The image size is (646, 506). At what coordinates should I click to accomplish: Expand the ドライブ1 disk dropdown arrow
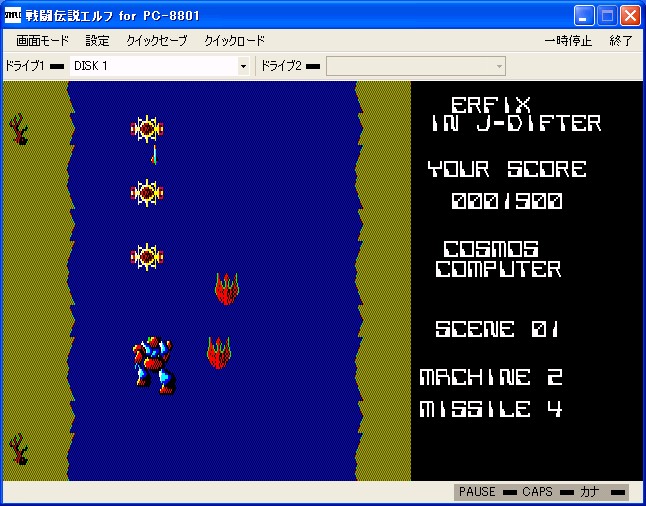coord(243,66)
